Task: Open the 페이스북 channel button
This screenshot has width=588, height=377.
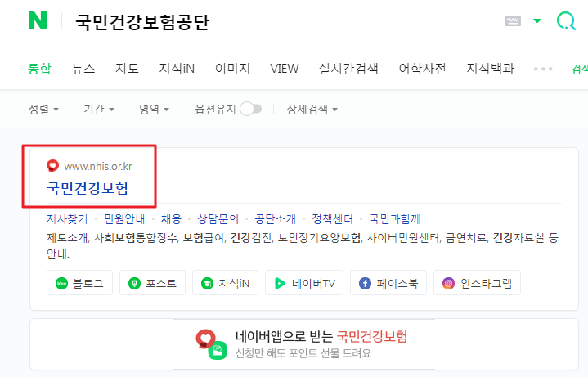Action: [388, 282]
